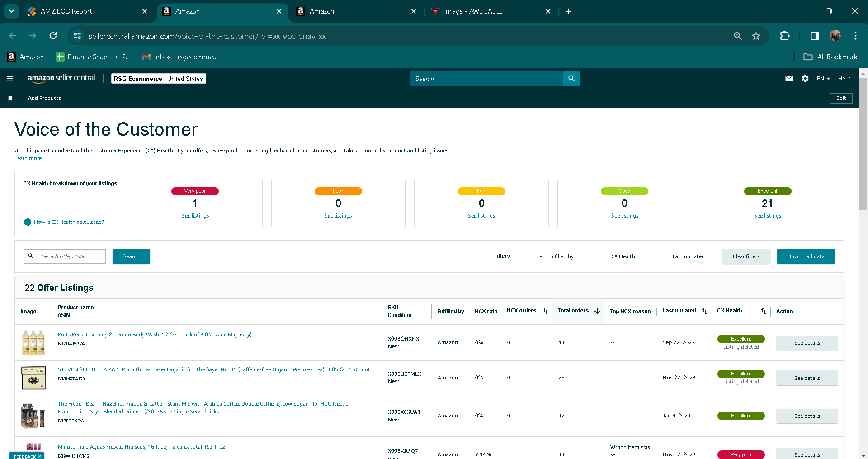Open the settings gear icon
Image resolution: width=868 pixels, height=459 pixels.
click(805, 79)
